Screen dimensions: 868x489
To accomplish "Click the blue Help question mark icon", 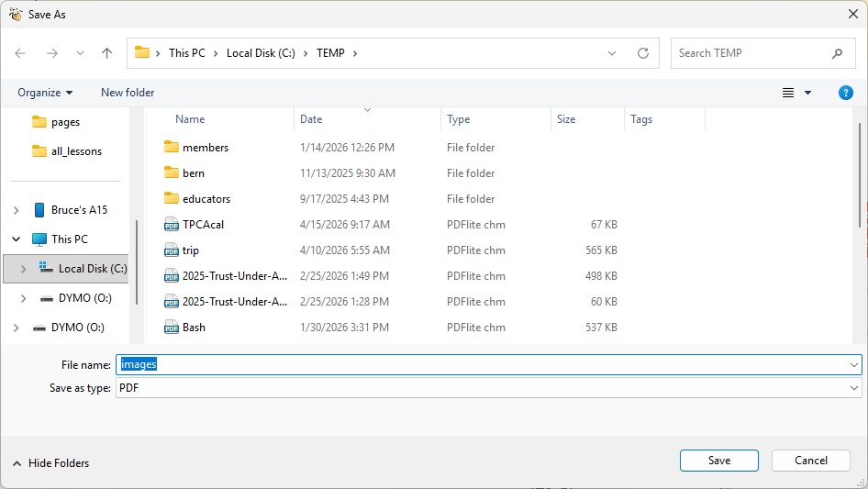I will [x=846, y=93].
